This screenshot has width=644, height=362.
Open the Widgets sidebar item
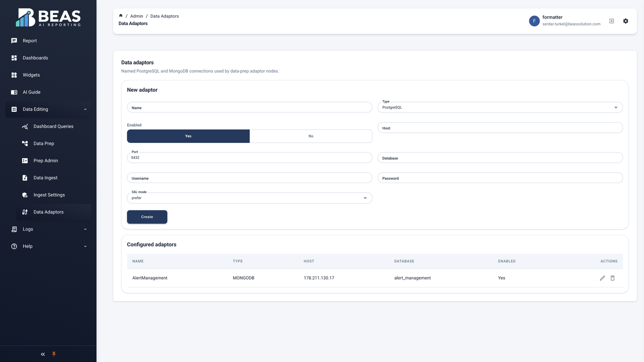(48, 75)
